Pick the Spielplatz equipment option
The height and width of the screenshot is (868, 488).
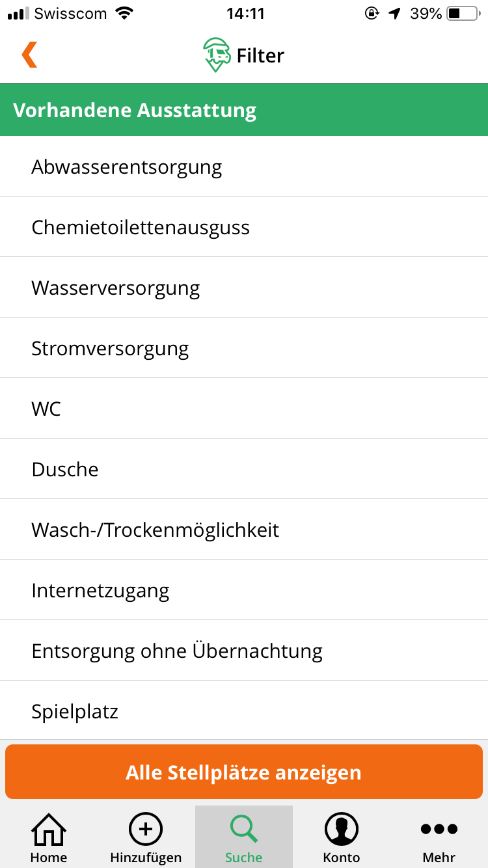click(244, 711)
